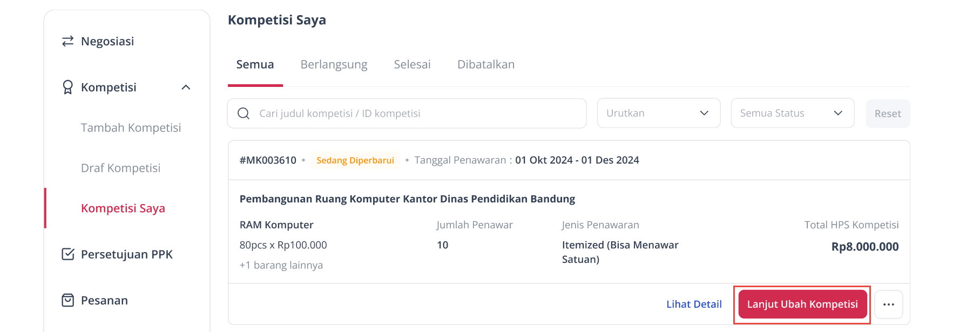Click the Pesanan shopping bag icon

(67, 300)
